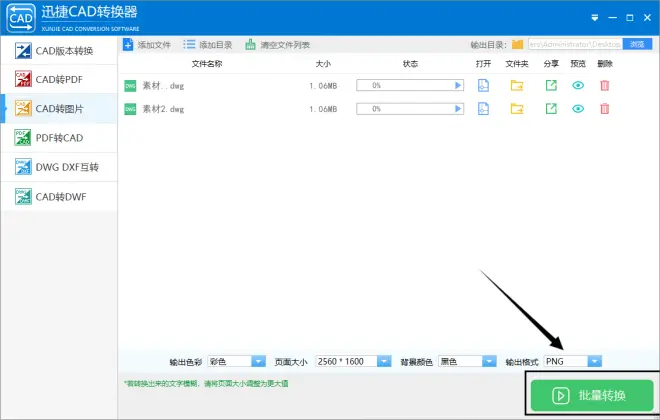The height and width of the screenshot is (420, 660).
Task: Preview 素材. .dwg with the eye icon
Action: point(578,85)
